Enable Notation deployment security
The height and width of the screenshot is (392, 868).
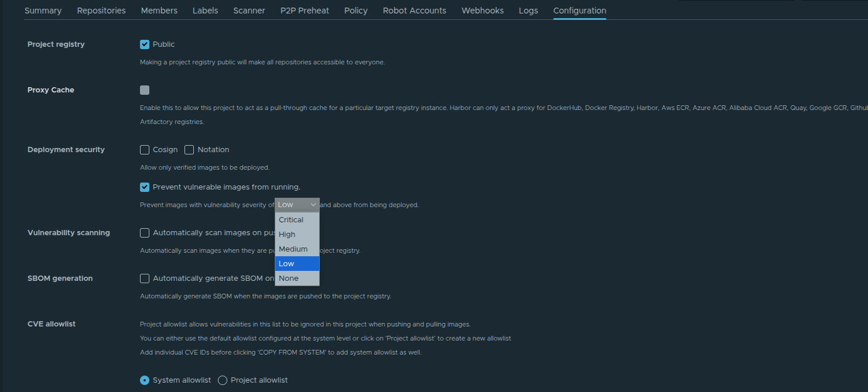[189, 149]
